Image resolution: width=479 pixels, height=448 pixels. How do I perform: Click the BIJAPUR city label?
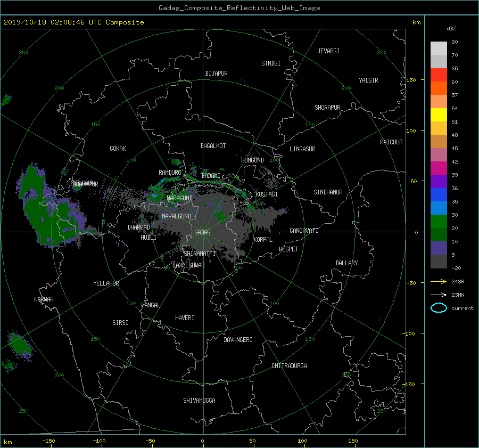pyautogui.click(x=216, y=74)
